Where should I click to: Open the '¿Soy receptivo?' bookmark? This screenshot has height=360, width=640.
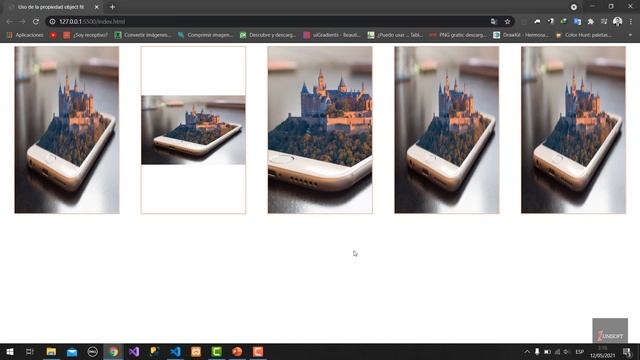coord(86,35)
